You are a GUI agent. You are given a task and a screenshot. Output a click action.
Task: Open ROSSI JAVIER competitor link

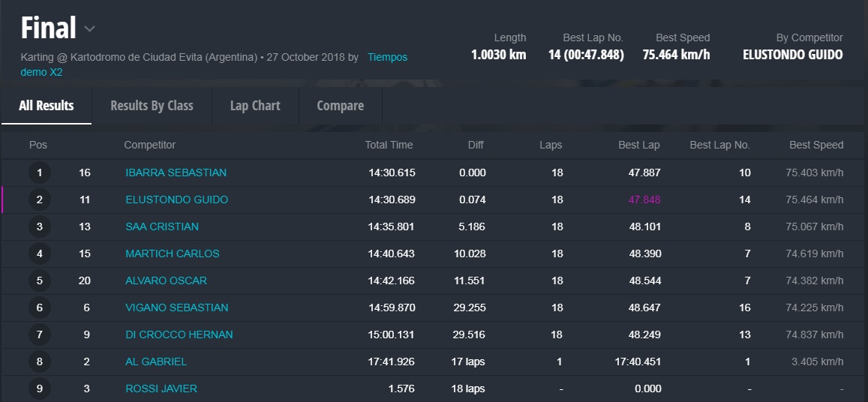coord(161,388)
